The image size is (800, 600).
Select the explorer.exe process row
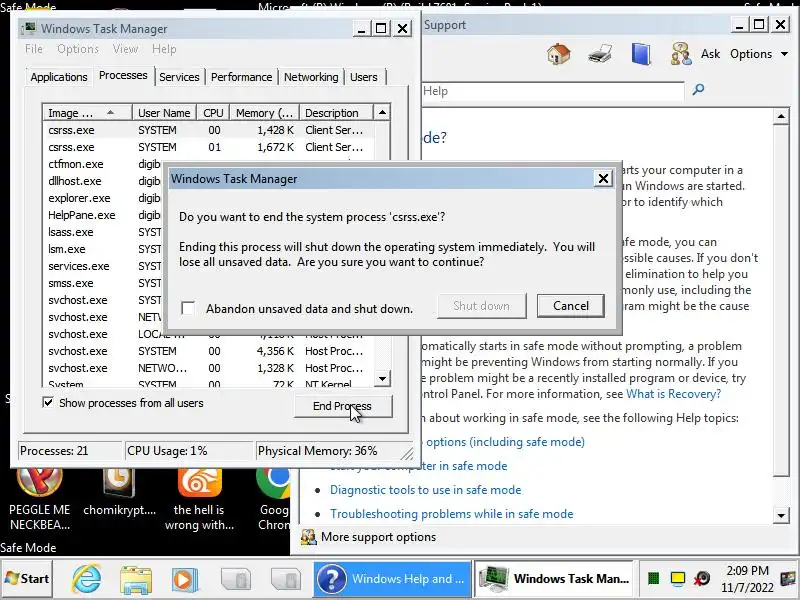[x=104, y=198]
